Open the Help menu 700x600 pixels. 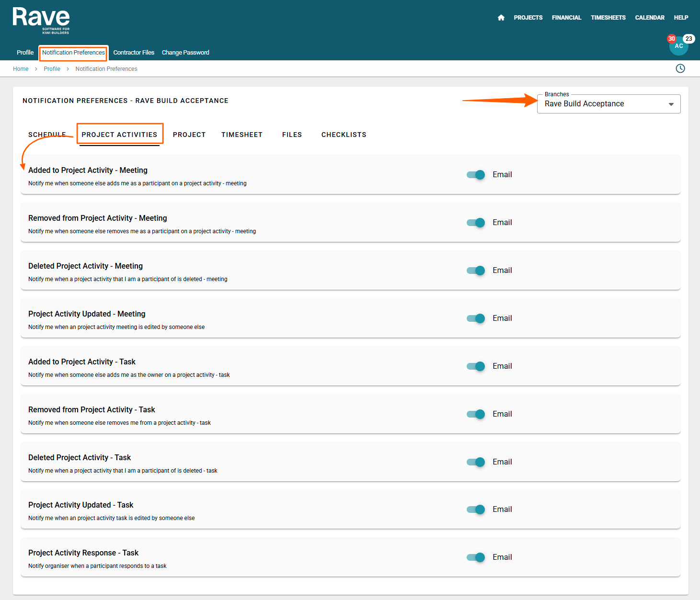point(681,18)
